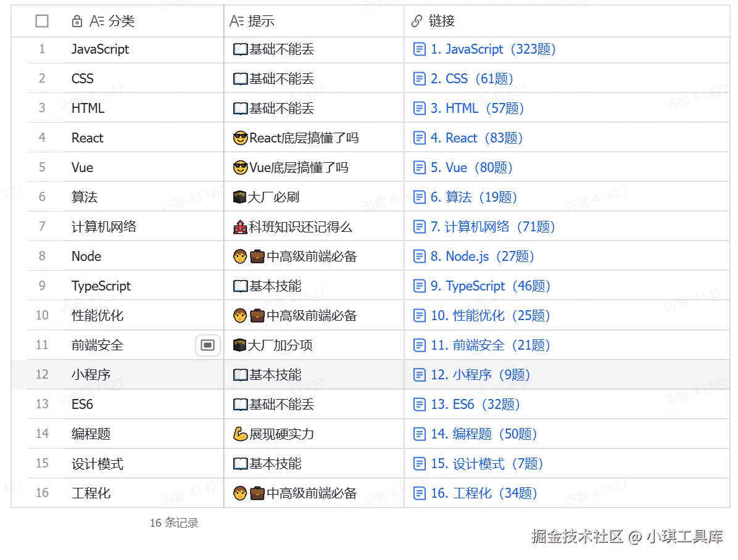The height and width of the screenshot is (560, 738).
Task: Click the React底层搞懂了吗 hint cell
Action: 314,138
